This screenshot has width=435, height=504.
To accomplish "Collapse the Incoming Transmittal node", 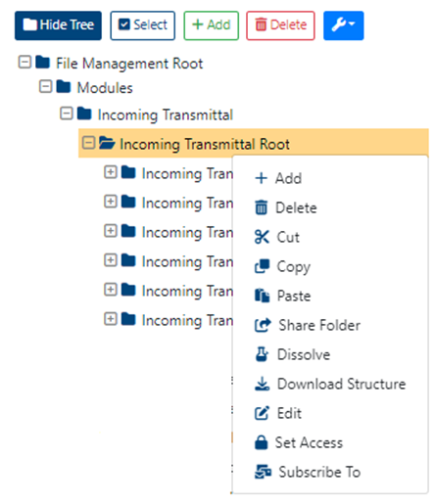I will pyautogui.click(x=67, y=114).
